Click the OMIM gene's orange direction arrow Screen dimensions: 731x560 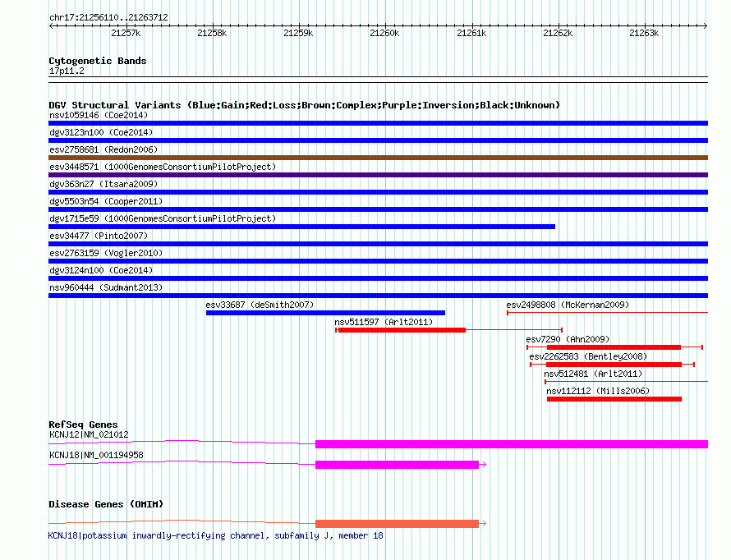483,524
